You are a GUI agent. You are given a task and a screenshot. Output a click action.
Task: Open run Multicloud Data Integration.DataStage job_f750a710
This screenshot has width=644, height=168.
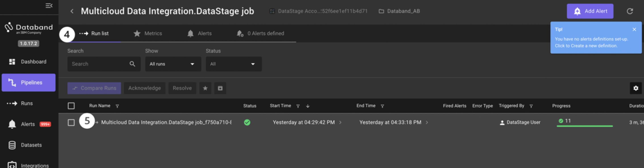click(x=166, y=122)
